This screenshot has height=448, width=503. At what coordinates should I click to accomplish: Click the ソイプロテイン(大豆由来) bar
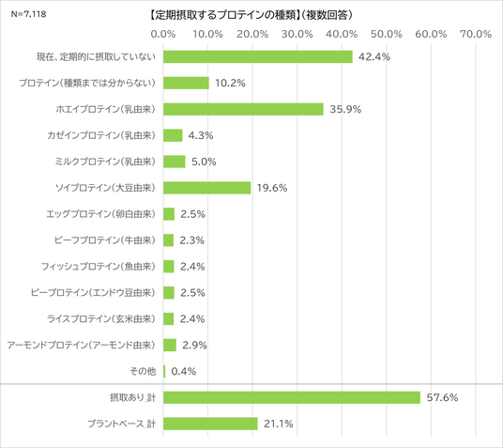206,188
